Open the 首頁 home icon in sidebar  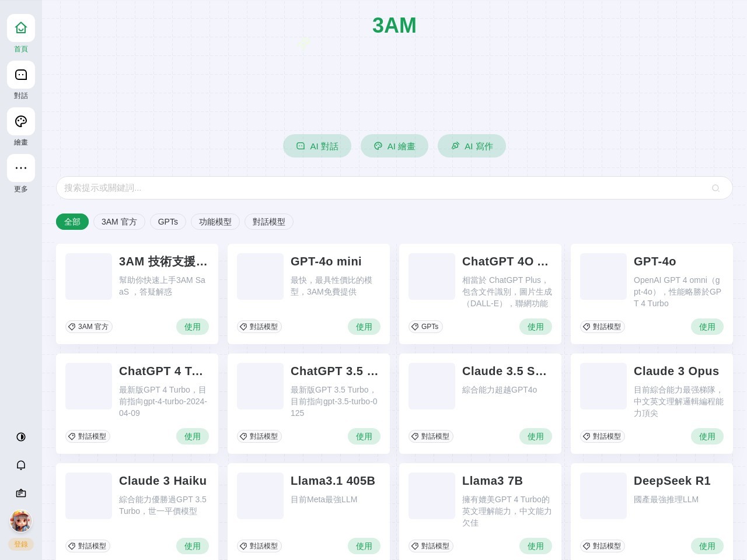(x=21, y=28)
